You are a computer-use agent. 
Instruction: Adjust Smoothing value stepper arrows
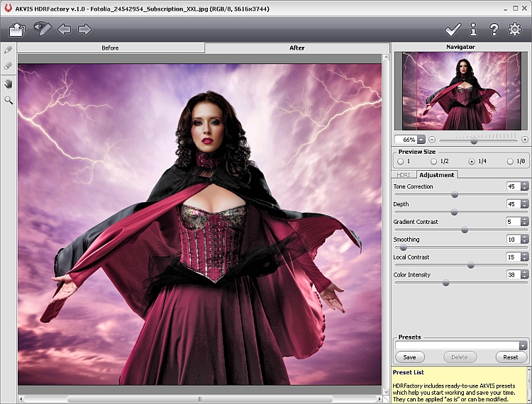click(525, 240)
